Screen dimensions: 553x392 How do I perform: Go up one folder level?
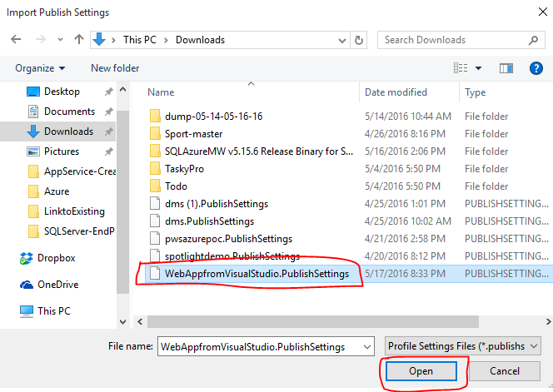click(x=79, y=39)
